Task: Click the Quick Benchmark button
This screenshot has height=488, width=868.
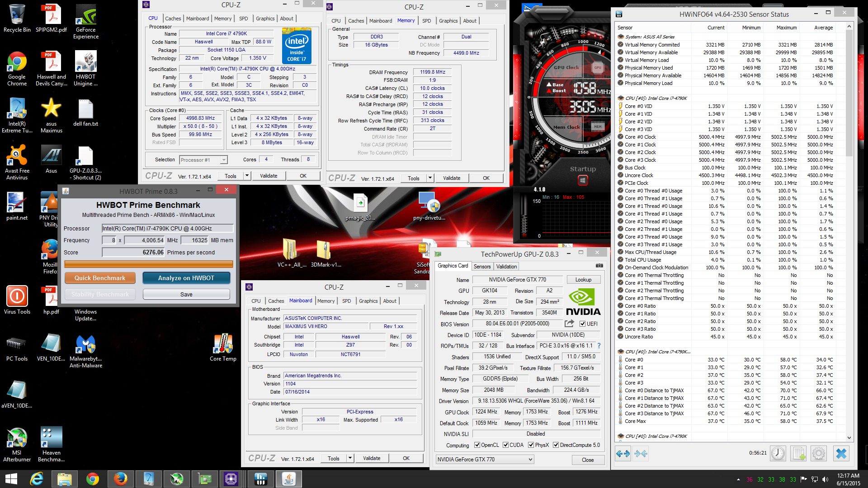Action: [100, 278]
